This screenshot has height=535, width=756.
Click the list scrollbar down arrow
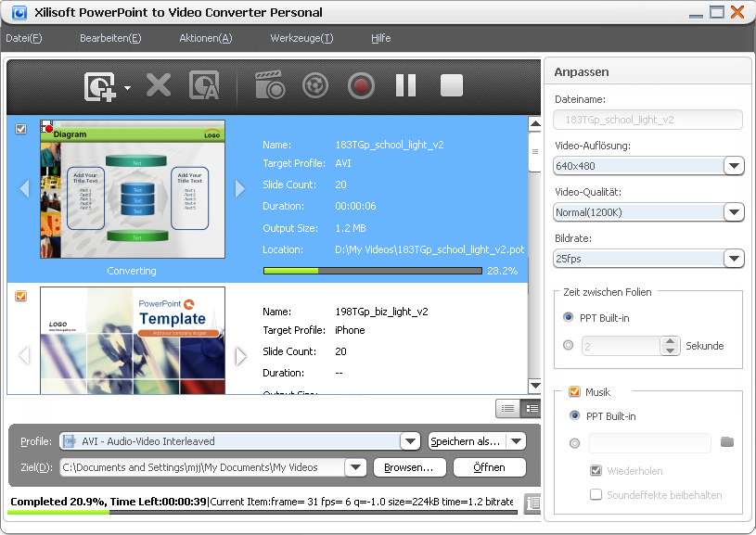pos(534,385)
